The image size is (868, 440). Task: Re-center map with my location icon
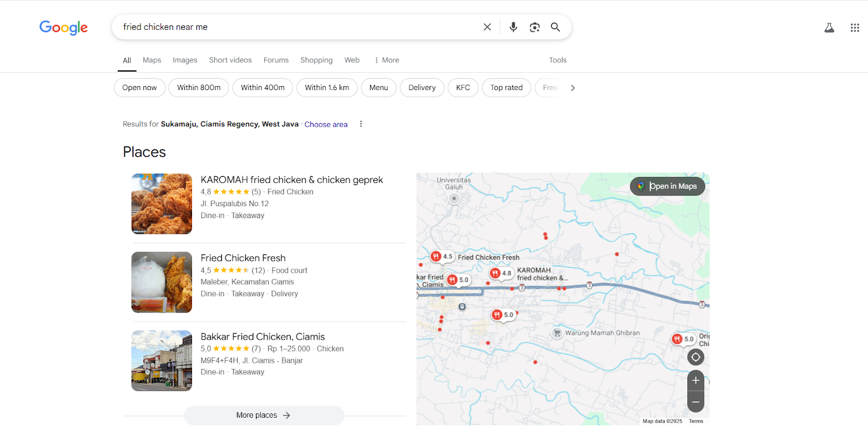pos(696,357)
